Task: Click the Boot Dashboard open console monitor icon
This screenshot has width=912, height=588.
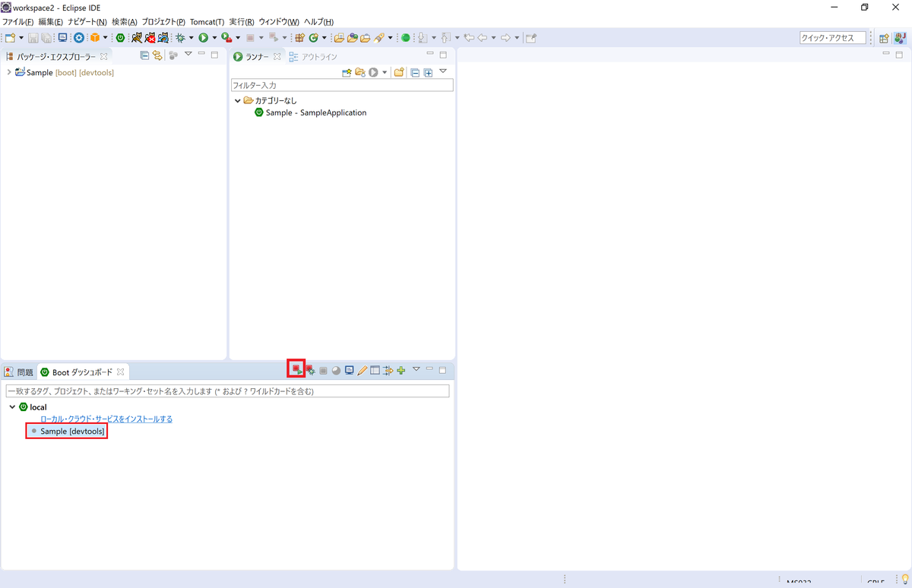Action: coord(349,370)
